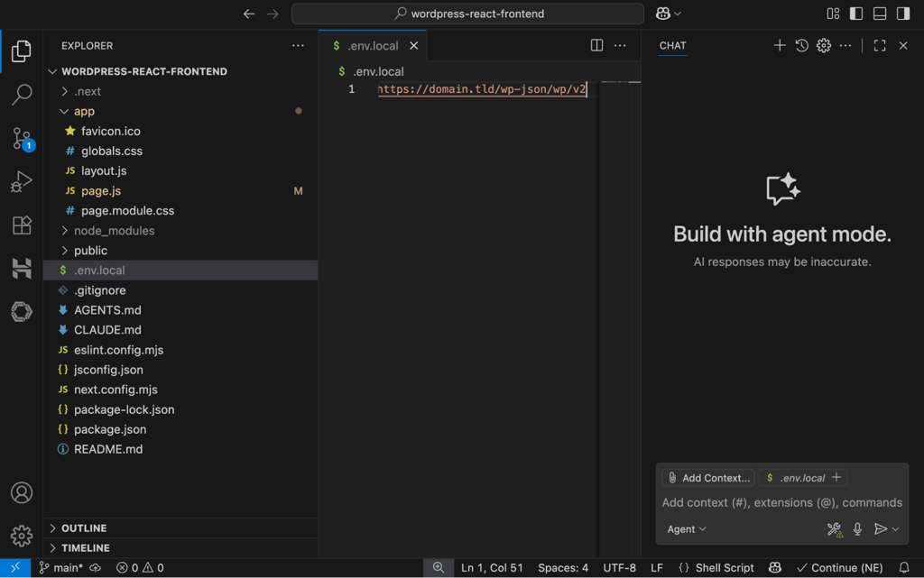Screen dimensions: 924x578
Task: Click the chat input field
Action: (x=782, y=502)
